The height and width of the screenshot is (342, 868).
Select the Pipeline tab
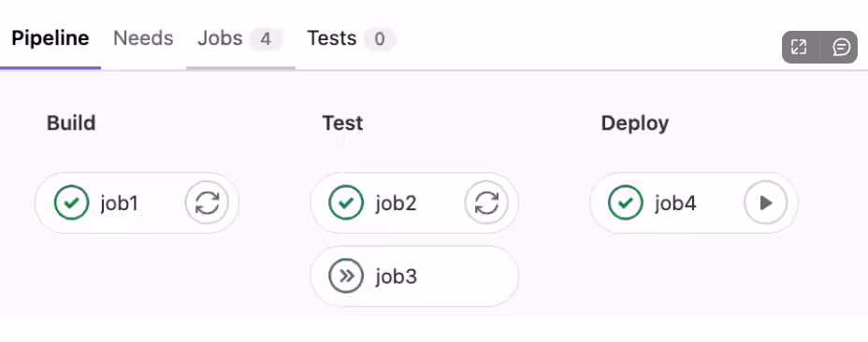[x=51, y=38]
